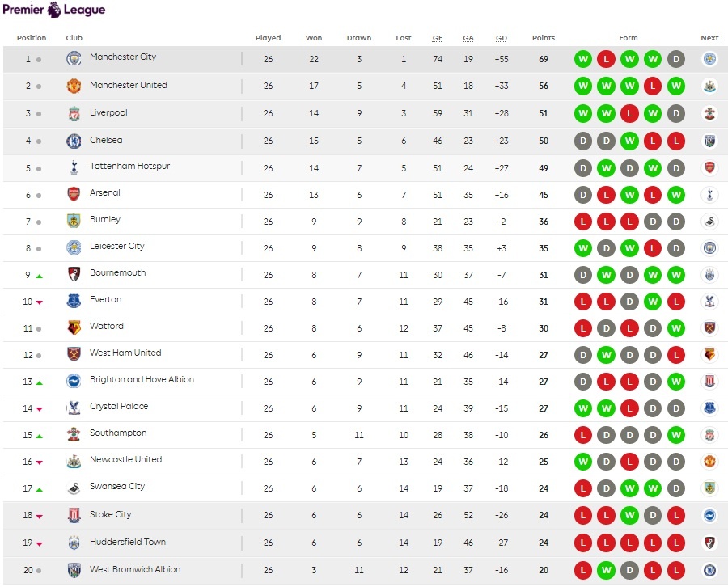This screenshot has height=587, width=728.
Task: Click West Bromwich Albion's next opponent badge
Action: coord(709,571)
